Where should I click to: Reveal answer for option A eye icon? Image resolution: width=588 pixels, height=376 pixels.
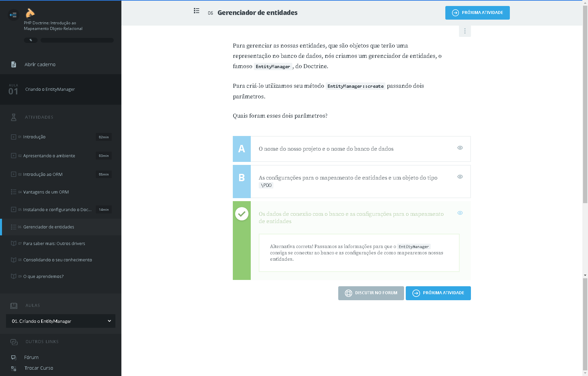coord(460,148)
